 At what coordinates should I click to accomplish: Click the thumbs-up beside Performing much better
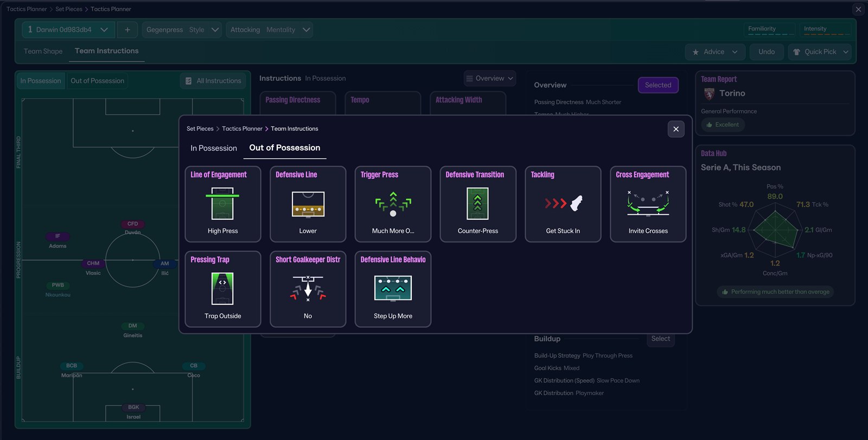coord(725,292)
